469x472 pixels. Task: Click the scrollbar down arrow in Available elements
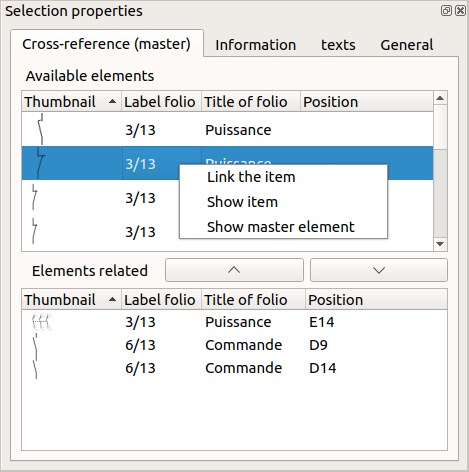tap(440, 244)
